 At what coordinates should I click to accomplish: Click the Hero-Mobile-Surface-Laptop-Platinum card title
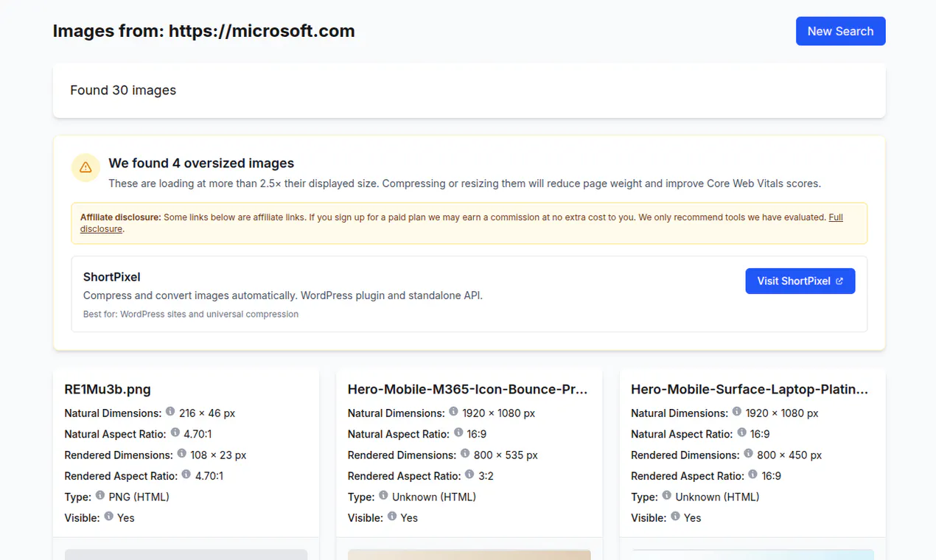click(750, 389)
